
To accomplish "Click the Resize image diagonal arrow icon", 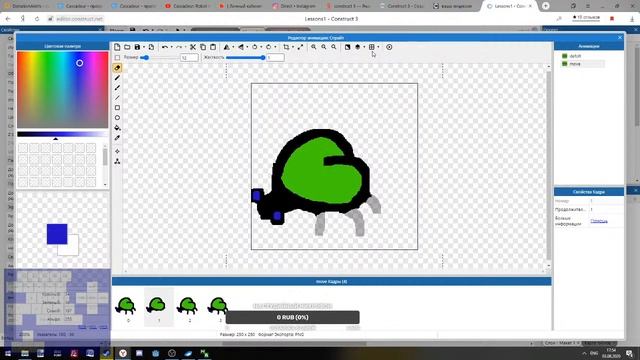I will pyautogui.click(x=300, y=47).
